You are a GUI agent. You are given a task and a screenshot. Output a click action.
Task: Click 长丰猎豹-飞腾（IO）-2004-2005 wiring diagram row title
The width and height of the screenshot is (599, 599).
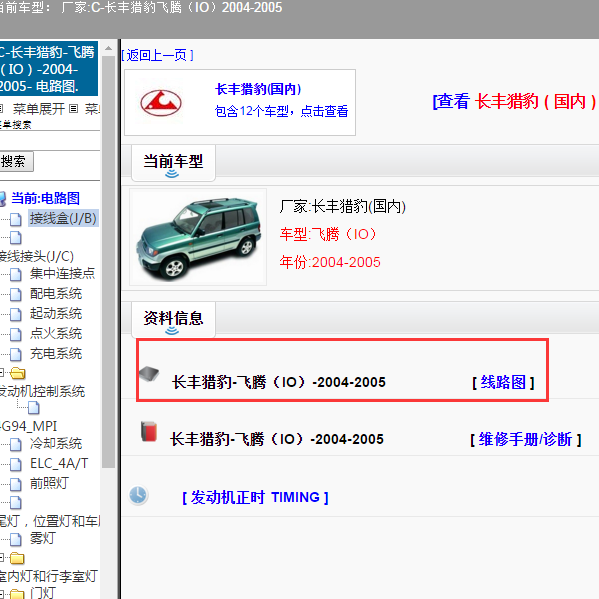click(279, 382)
